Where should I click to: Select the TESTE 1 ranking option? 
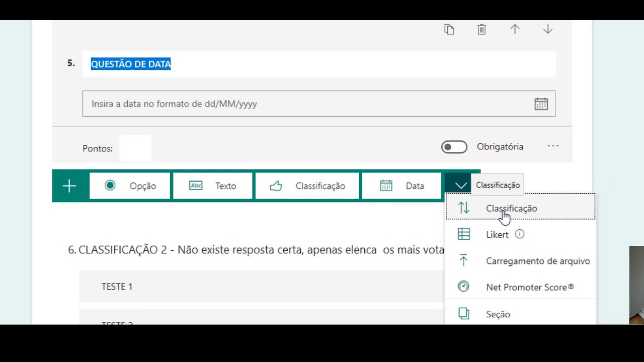[x=262, y=286]
